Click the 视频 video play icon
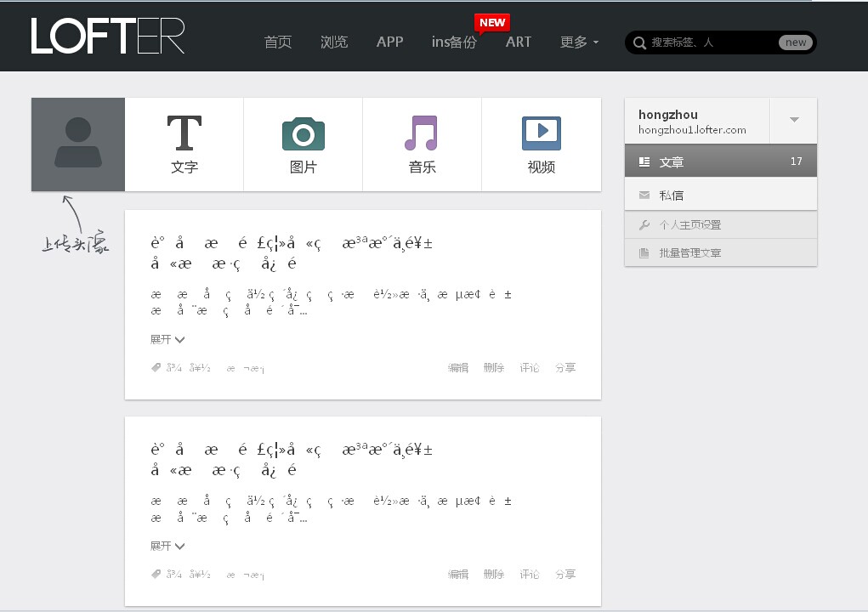 [541, 134]
